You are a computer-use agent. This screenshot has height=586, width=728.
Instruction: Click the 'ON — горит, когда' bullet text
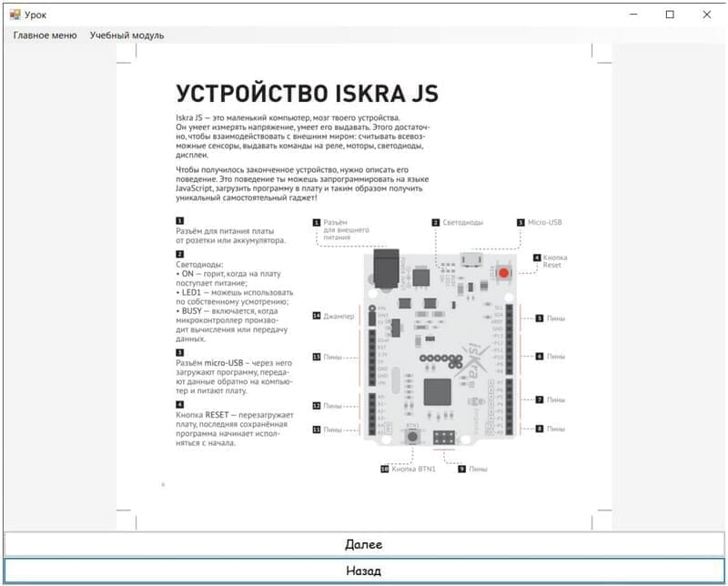pyautogui.click(x=228, y=278)
